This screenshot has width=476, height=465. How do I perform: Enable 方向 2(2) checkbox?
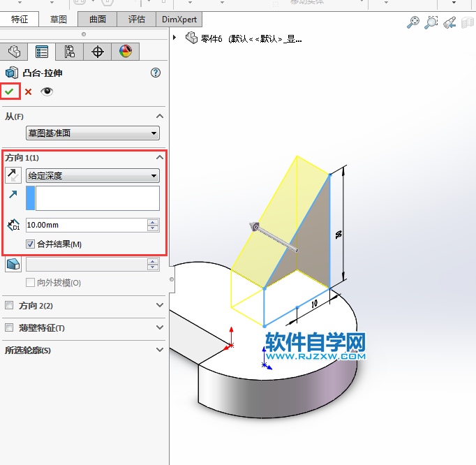point(9,305)
